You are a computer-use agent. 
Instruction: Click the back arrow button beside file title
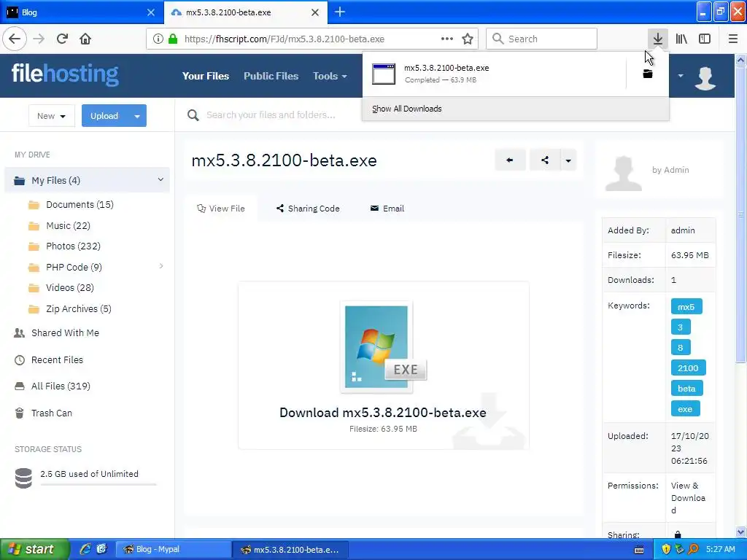coord(510,160)
